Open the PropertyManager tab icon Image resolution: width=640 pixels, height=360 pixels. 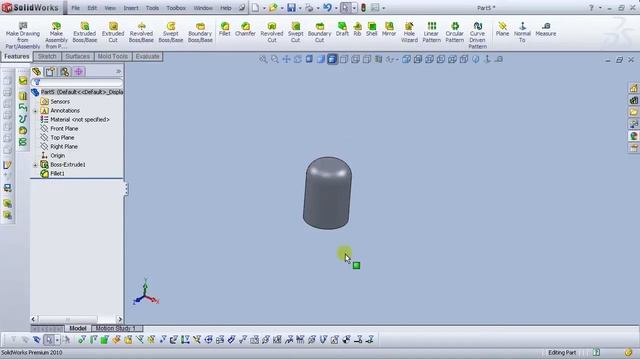[x=50, y=72]
